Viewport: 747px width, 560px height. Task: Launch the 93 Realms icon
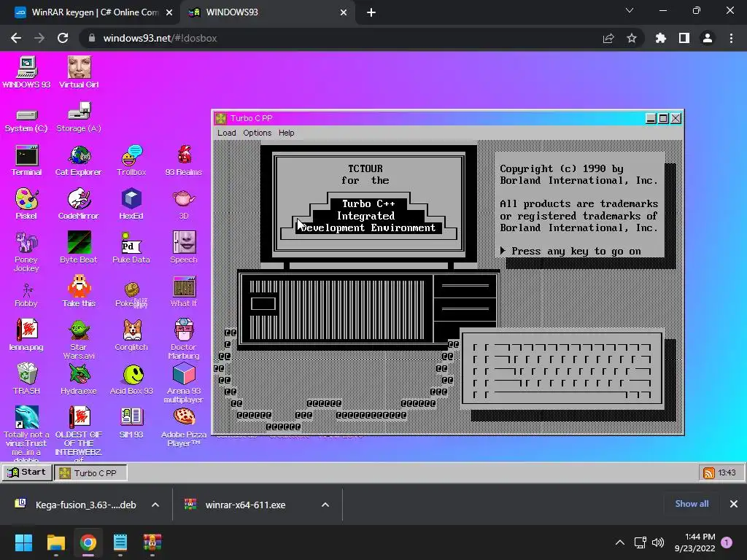pos(184,161)
